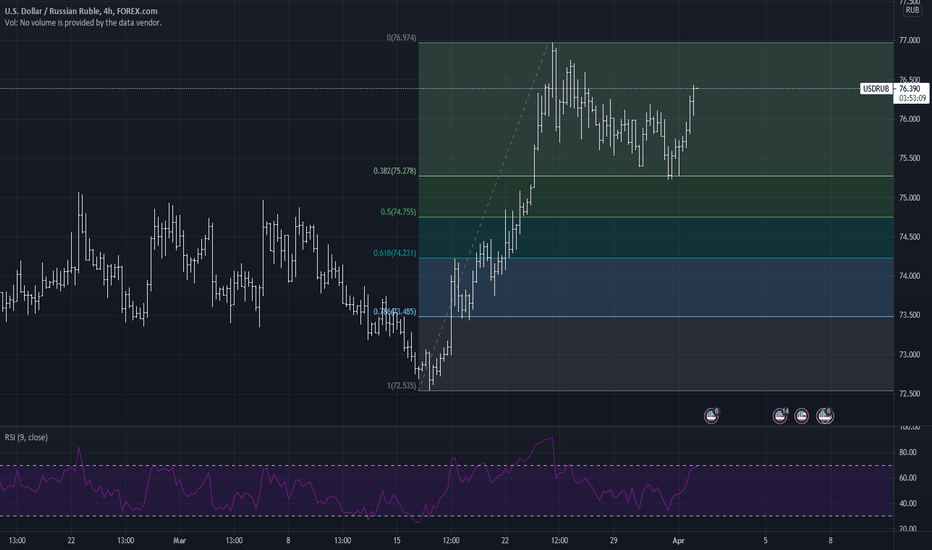Click the 15 date label on the time axis
This screenshot has height=550, width=932.
[396, 540]
